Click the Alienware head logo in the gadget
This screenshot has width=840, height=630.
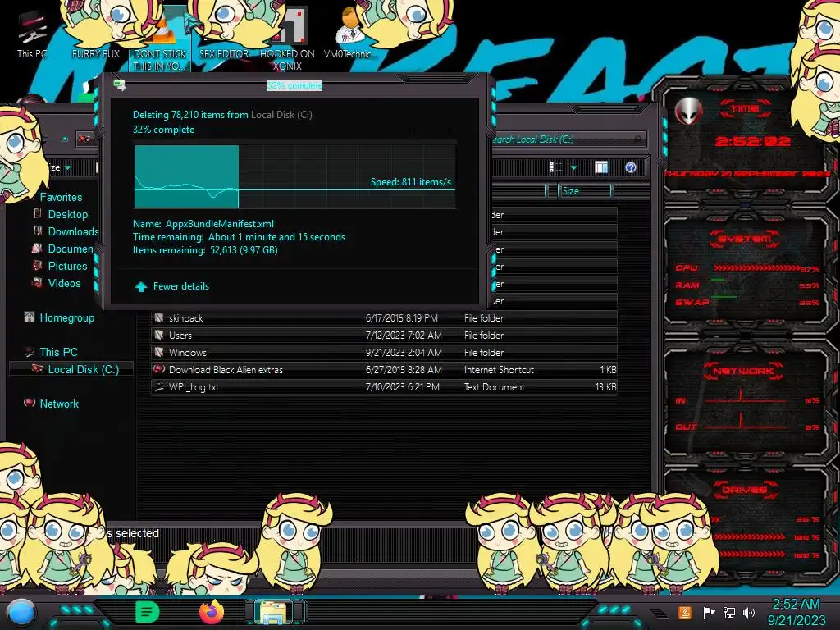coord(688,112)
